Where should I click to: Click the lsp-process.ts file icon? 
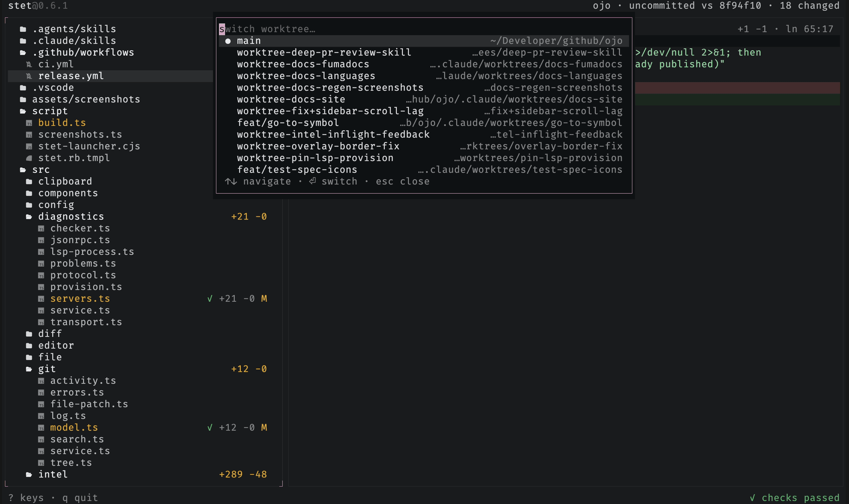click(x=41, y=252)
